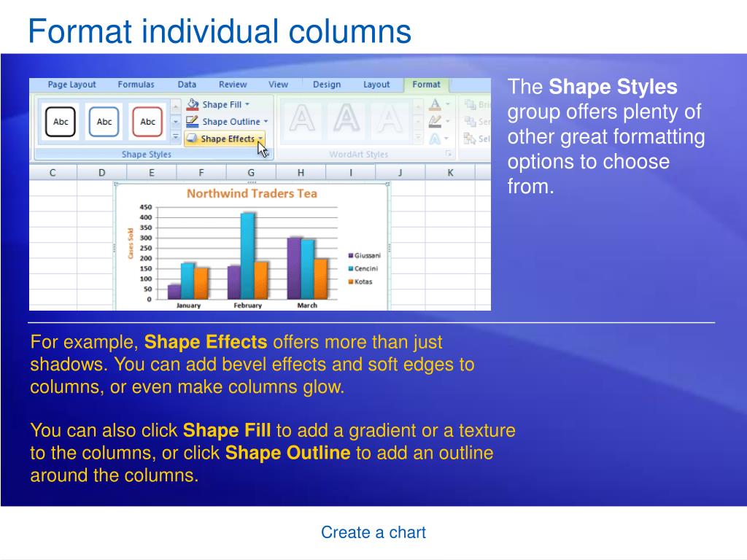747x560 pixels.
Task: Click the 450 value on vertical axis
Action: (x=146, y=207)
